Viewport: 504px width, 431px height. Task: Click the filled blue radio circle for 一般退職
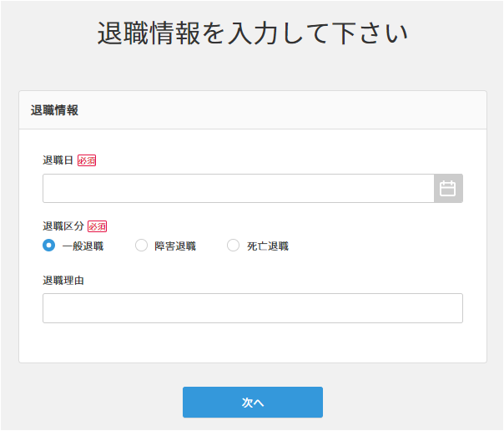point(49,246)
